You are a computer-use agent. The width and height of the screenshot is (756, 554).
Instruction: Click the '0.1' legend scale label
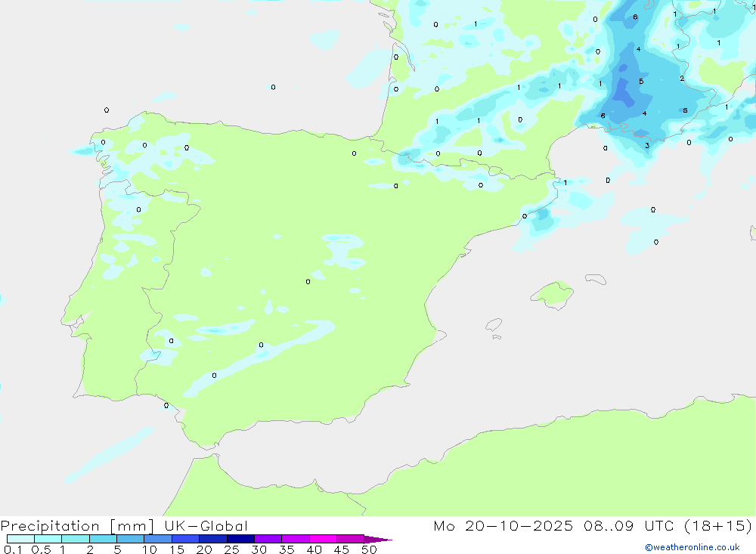[x=13, y=549]
